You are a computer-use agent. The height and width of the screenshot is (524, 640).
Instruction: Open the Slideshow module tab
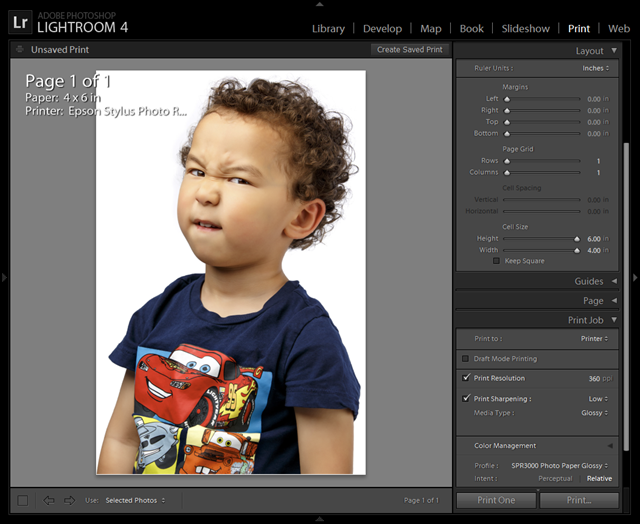click(525, 29)
